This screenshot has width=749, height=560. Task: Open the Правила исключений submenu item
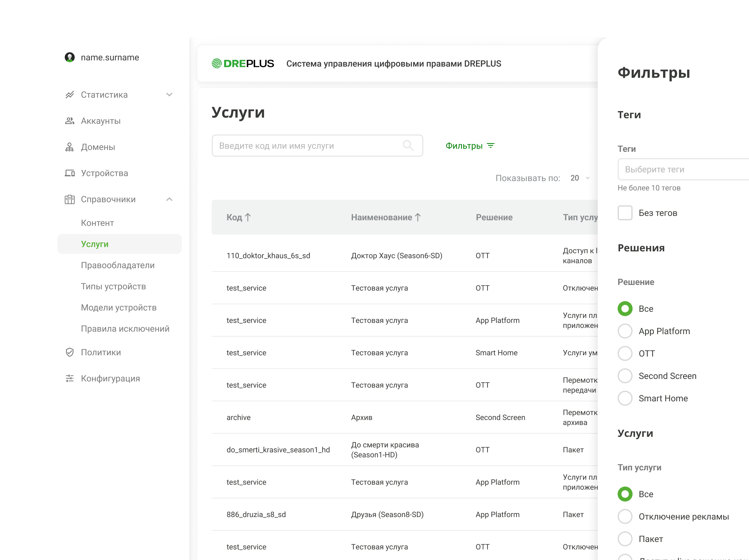tap(125, 329)
